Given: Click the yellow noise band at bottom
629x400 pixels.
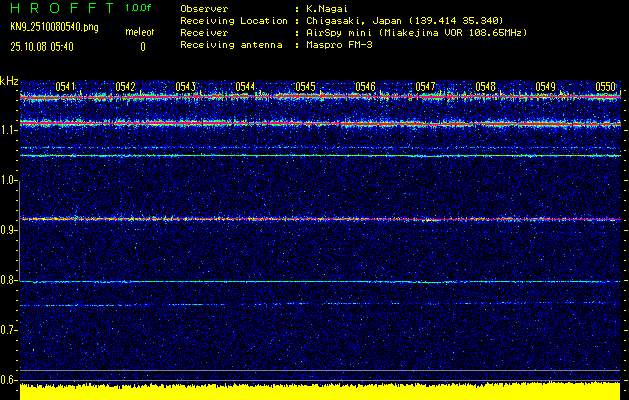Looking at the screenshot, I should (320, 391).
